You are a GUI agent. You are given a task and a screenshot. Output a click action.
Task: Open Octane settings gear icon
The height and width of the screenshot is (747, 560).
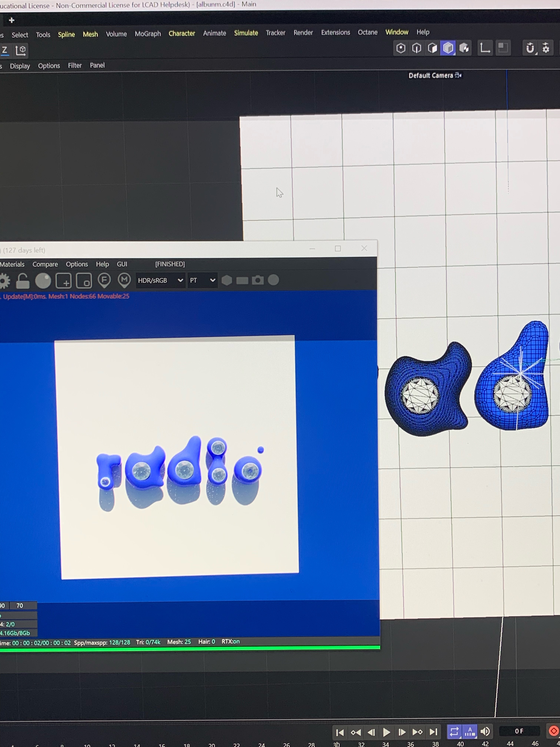click(4, 281)
